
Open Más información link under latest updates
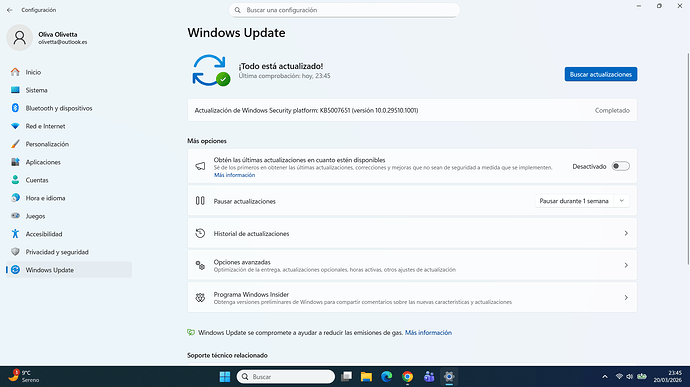tap(234, 175)
